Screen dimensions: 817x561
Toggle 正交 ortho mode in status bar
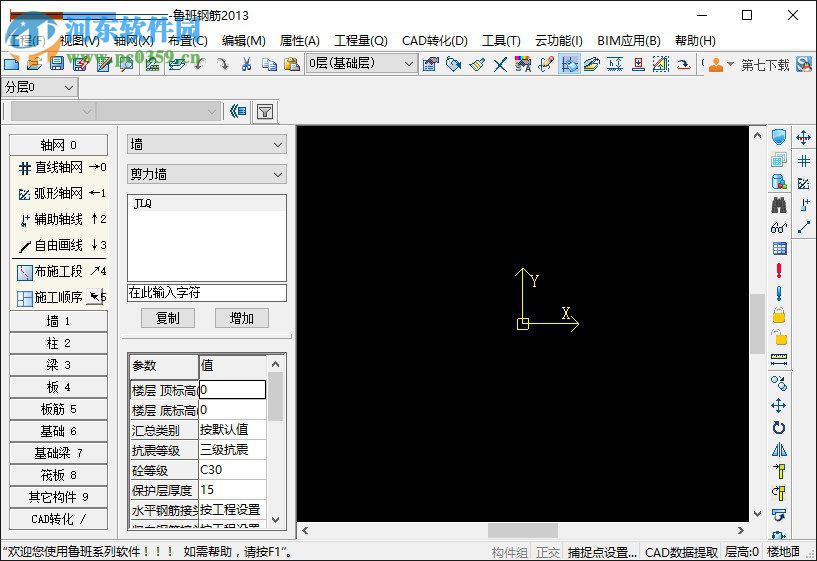(547, 552)
